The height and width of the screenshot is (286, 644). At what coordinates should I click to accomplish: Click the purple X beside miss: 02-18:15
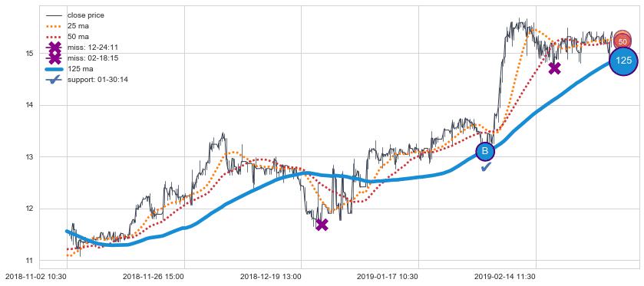tap(54, 58)
